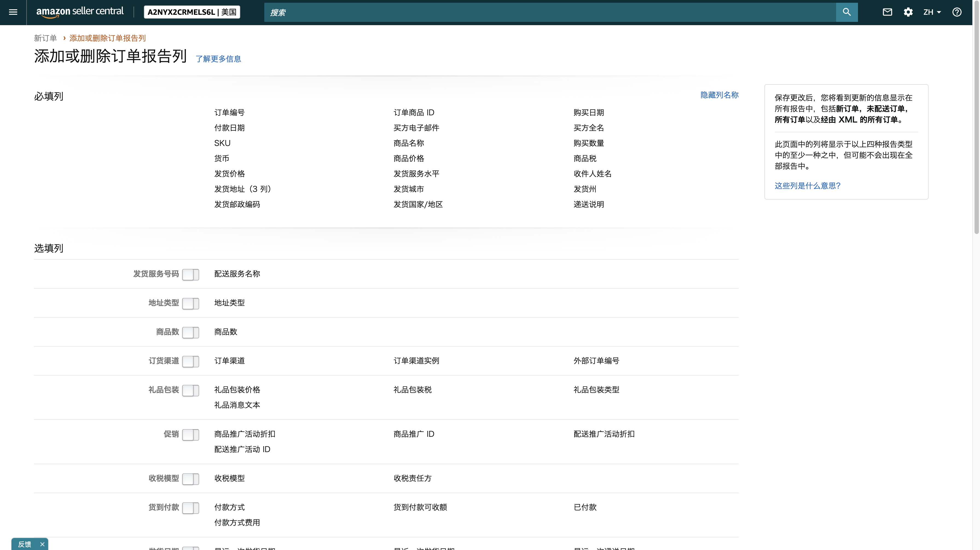Toggle the 促销 column switch
This screenshot has height=550, width=980.
pyautogui.click(x=191, y=434)
